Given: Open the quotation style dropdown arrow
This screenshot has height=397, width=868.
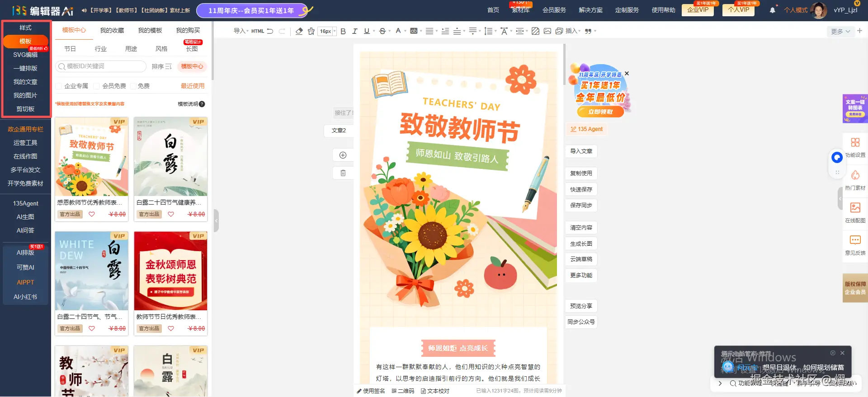Looking at the screenshot, I should click(x=595, y=31).
